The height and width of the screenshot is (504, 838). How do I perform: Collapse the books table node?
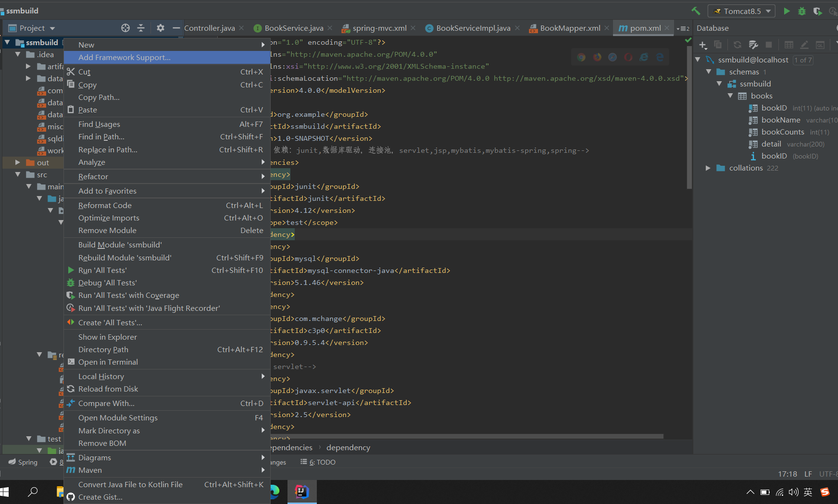(730, 96)
